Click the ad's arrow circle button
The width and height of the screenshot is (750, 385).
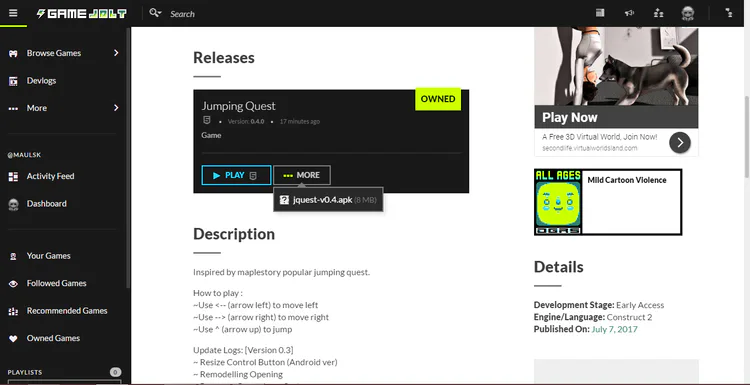click(680, 142)
